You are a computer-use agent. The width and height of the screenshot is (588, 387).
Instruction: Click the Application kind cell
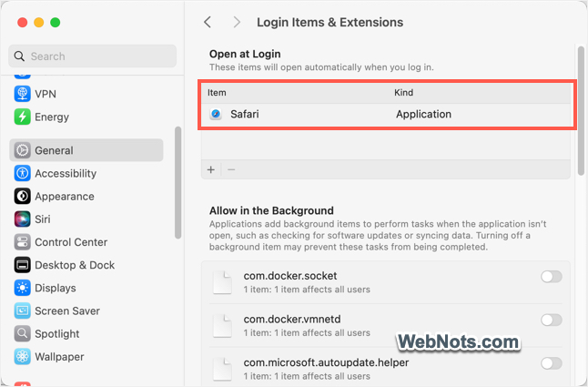tap(423, 114)
